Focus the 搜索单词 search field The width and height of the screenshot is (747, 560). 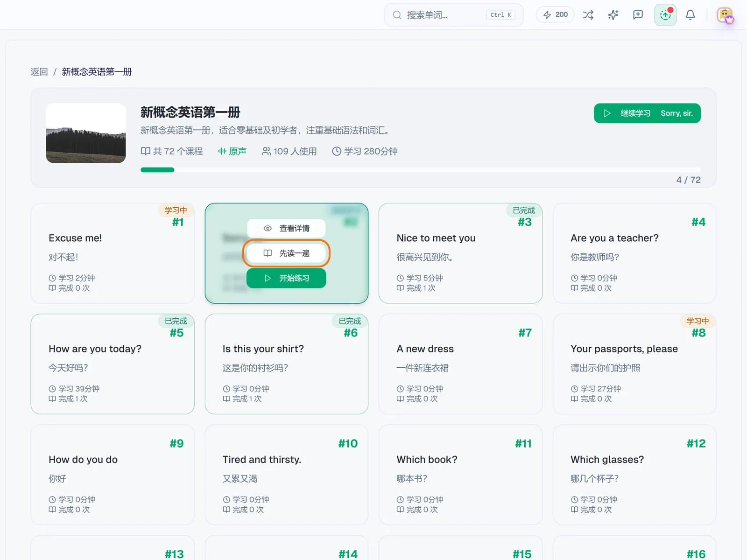453,15
